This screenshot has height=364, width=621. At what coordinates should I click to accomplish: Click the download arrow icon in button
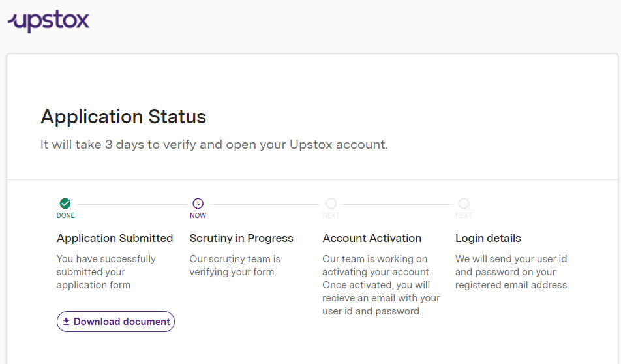point(66,321)
